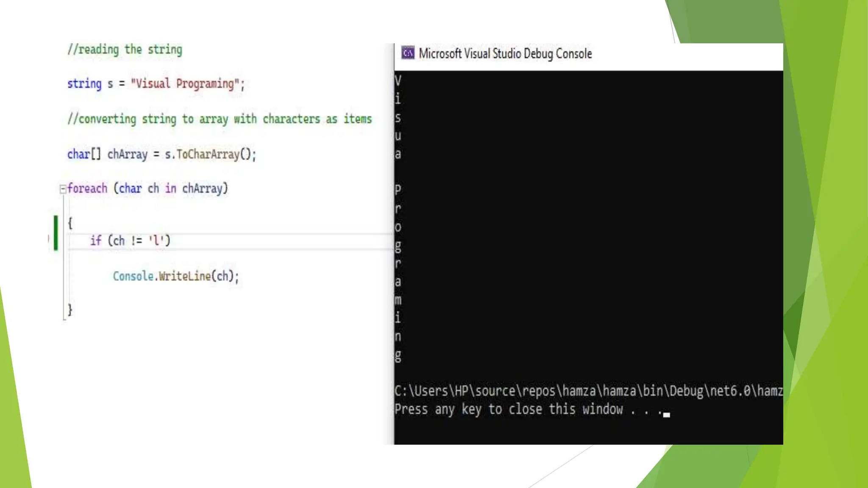This screenshot has width=868, height=488.
Task: Collapse the foreach code block
Action: (x=63, y=189)
